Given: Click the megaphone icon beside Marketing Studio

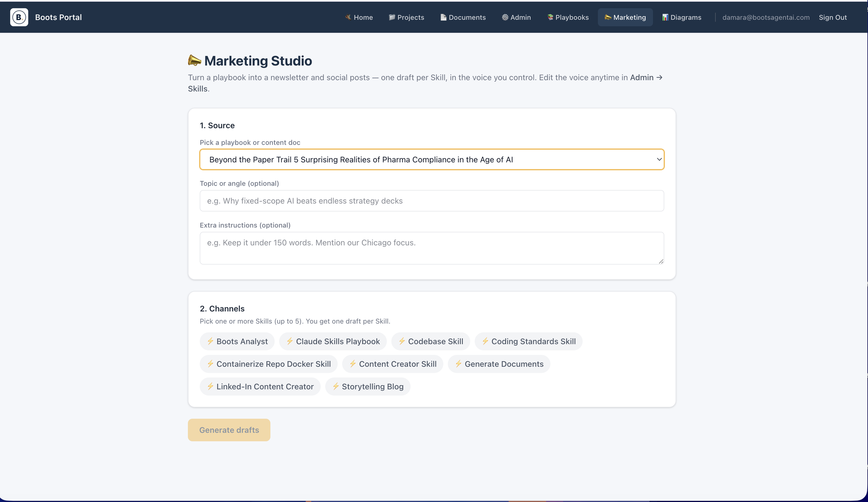Looking at the screenshot, I should [195, 60].
